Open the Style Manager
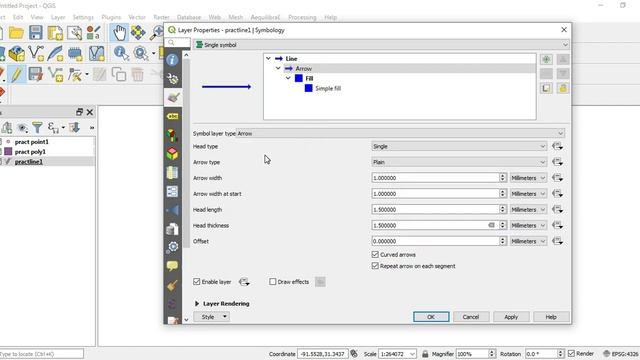 pyautogui.click(x=93, y=33)
